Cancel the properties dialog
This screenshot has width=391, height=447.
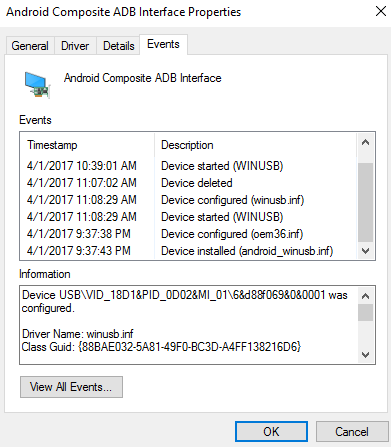coord(352,432)
